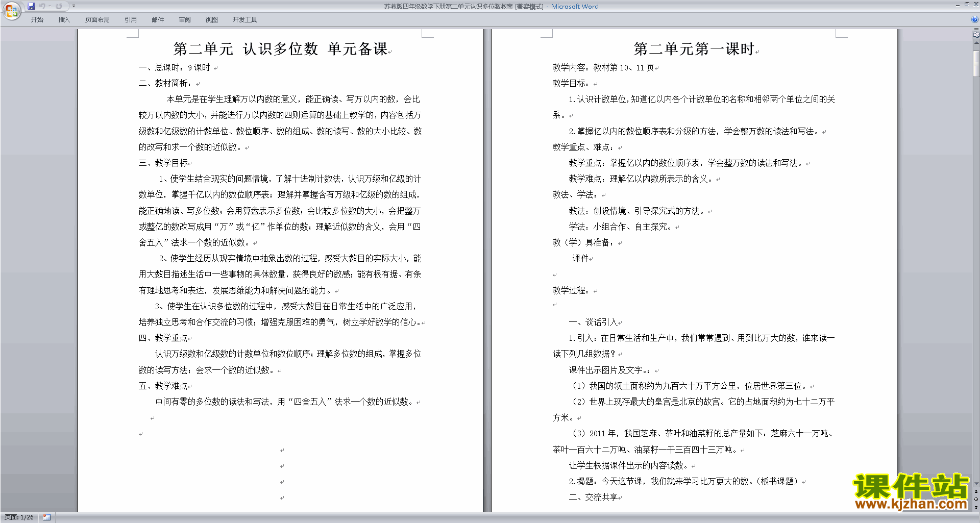Click the line 教学重点、难点：
The width and height of the screenshot is (980, 523).
(583, 147)
